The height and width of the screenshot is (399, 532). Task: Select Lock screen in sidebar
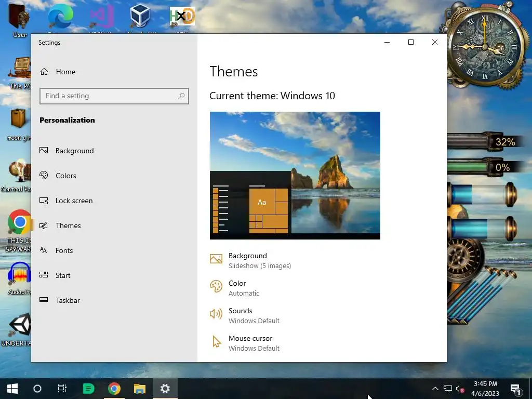click(x=66, y=201)
